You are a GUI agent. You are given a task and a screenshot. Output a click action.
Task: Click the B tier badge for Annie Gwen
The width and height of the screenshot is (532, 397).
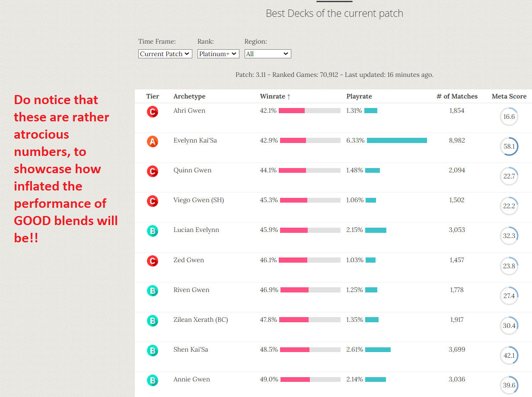[152, 380]
